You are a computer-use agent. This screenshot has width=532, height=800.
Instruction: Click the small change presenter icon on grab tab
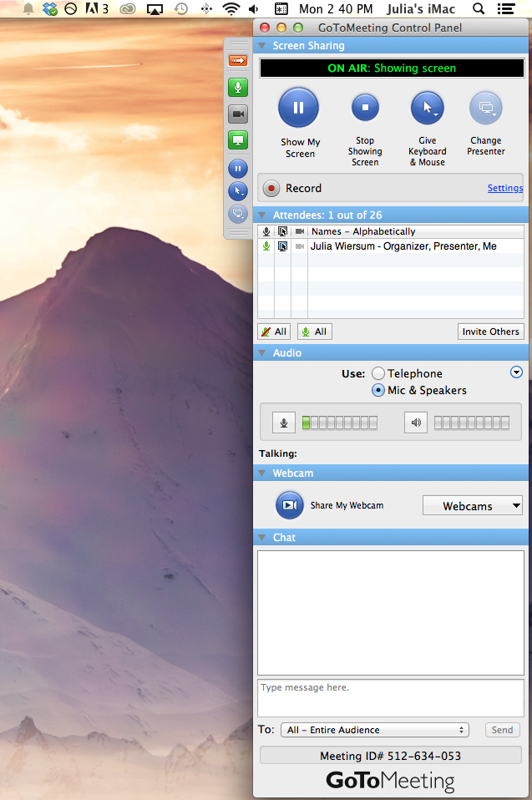238,213
